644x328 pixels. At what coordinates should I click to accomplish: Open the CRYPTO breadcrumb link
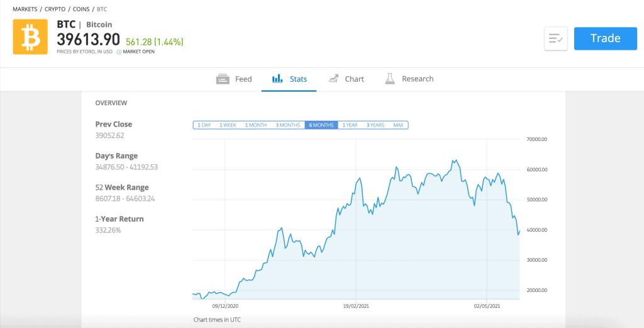tap(55, 9)
